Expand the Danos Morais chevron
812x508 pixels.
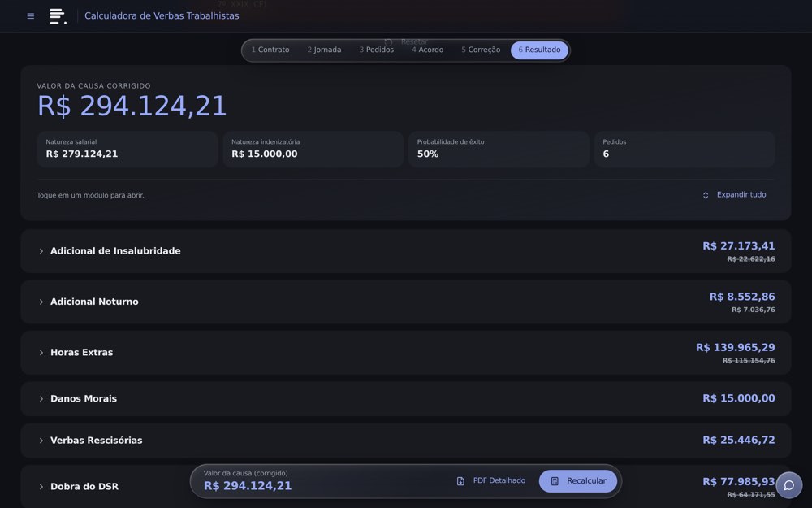tap(41, 398)
